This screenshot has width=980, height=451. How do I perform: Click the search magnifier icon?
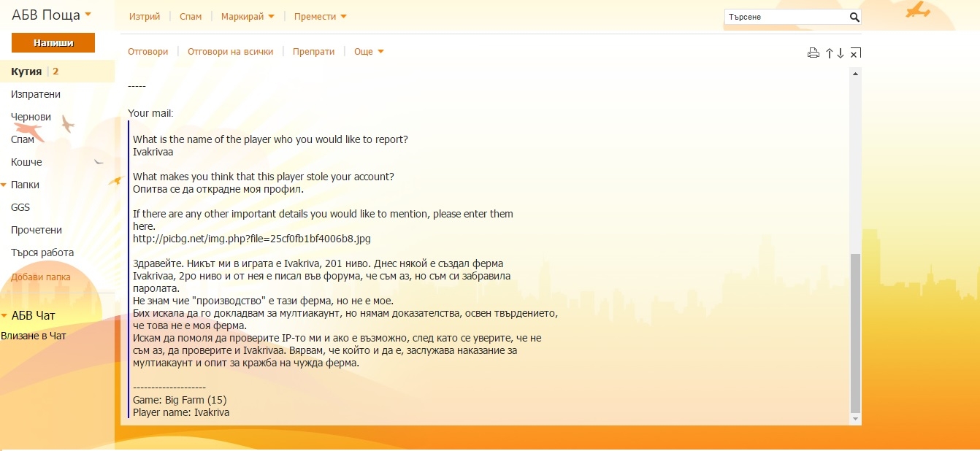(x=854, y=17)
